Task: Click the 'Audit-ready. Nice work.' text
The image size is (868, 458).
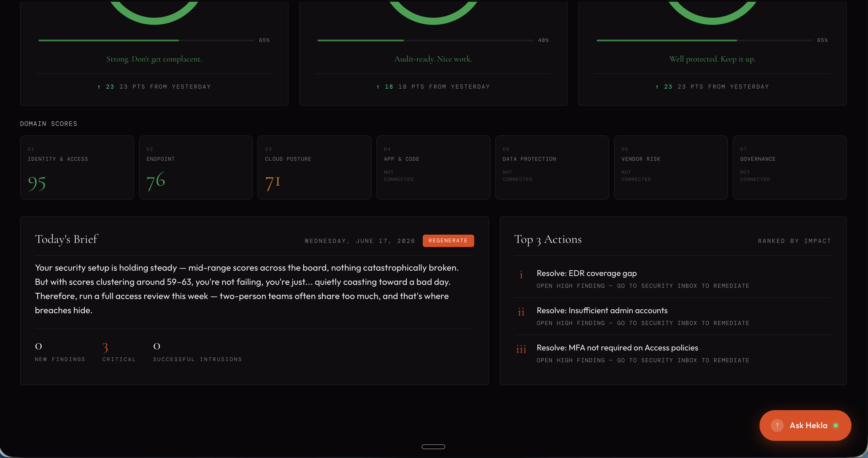Action: pyautogui.click(x=433, y=59)
